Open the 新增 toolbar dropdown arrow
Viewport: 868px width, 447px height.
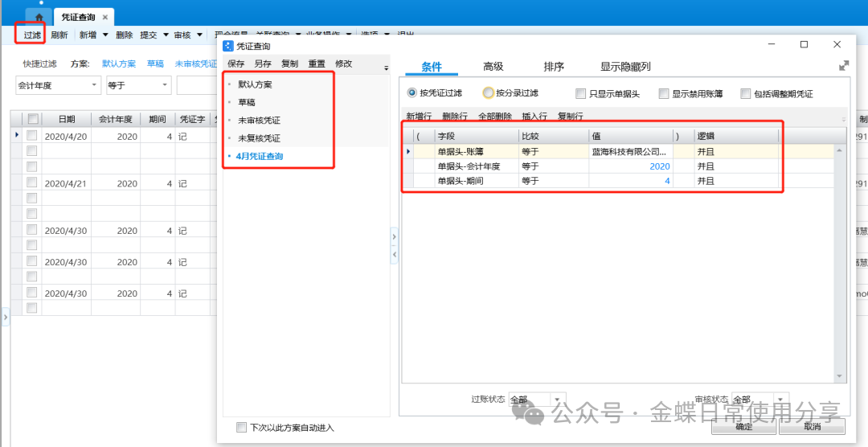106,35
